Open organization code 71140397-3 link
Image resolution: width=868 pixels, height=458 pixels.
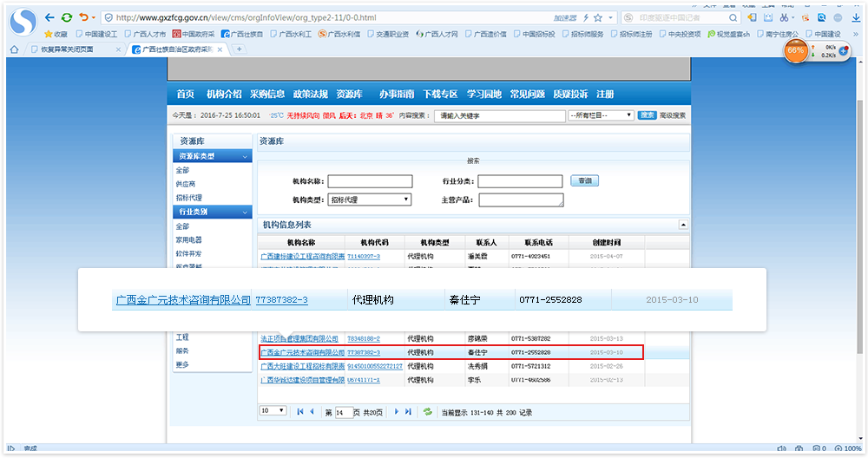[364, 257]
